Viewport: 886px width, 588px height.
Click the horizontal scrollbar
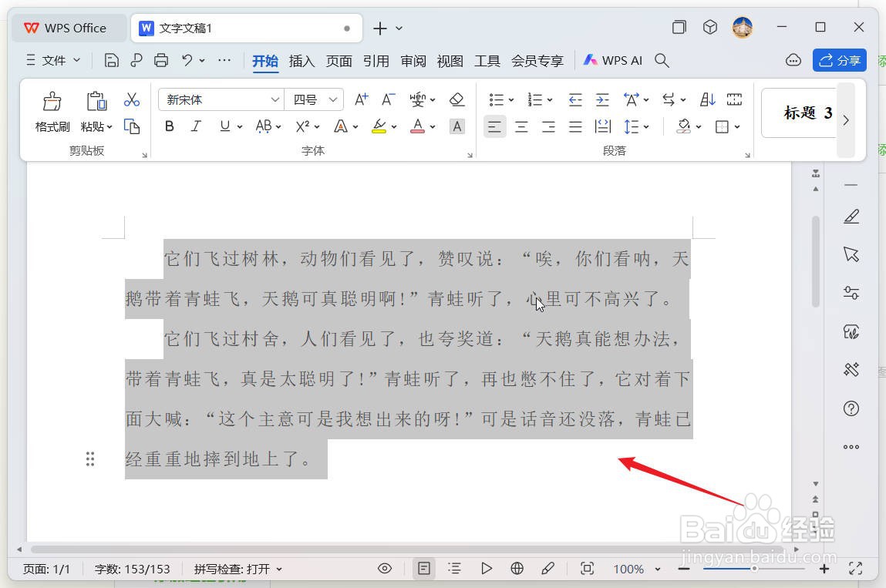(407, 549)
